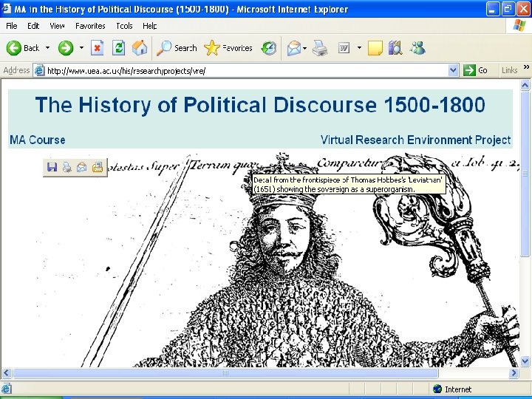Viewport: 532px width, 399px height.
Task: Click the Internet zone status indicator
Action: 452,389
